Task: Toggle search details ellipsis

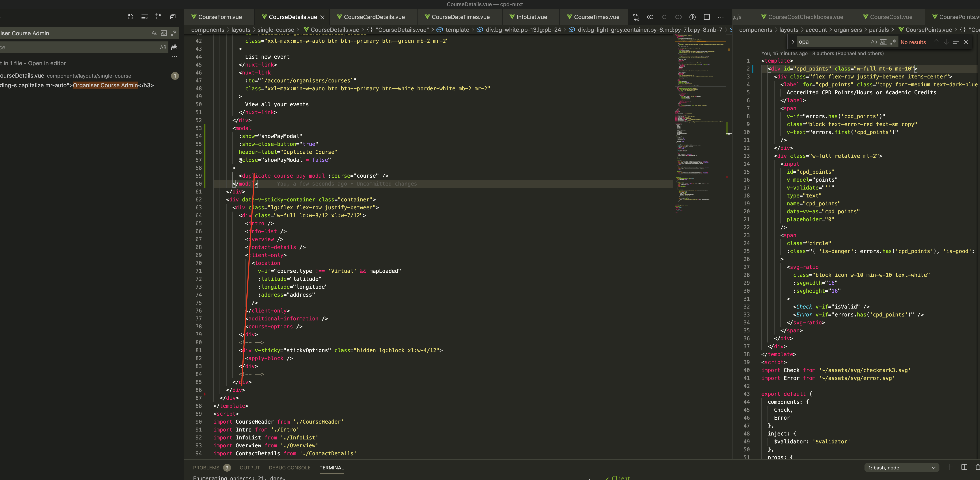Action: pyautogui.click(x=174, y=57)
